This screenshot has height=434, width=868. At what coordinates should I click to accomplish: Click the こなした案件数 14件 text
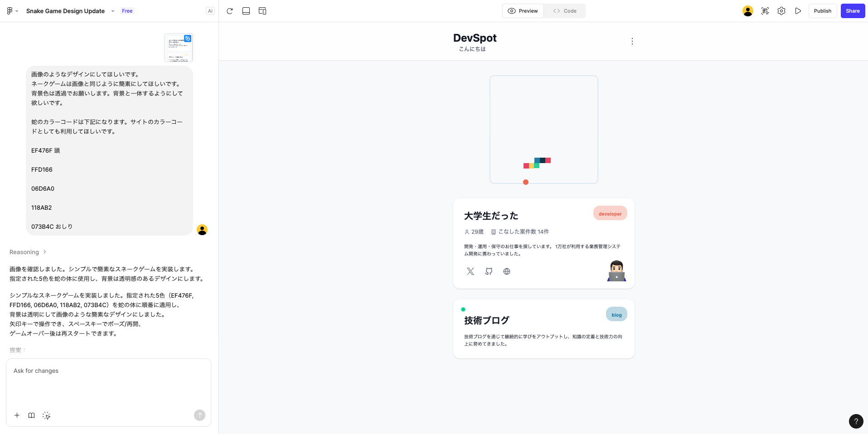pyautogui.click(x=524, y=232)
